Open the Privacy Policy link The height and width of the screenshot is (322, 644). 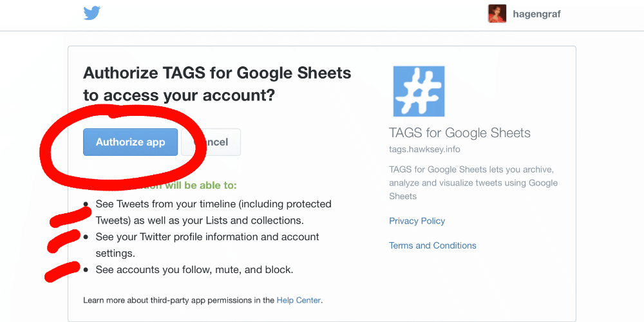(x=417, y=221)
